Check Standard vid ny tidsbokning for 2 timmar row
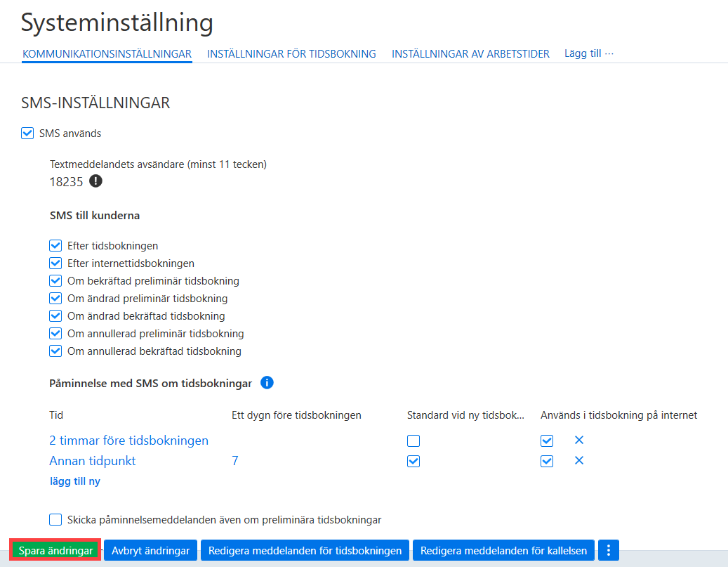 coord(413,441)
